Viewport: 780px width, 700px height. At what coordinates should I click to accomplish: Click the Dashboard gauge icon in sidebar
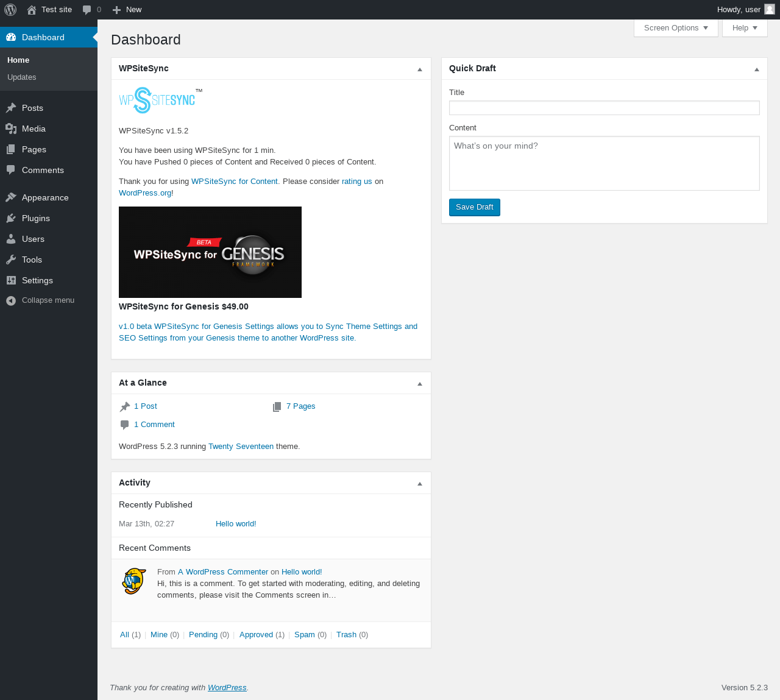[11, 37]
